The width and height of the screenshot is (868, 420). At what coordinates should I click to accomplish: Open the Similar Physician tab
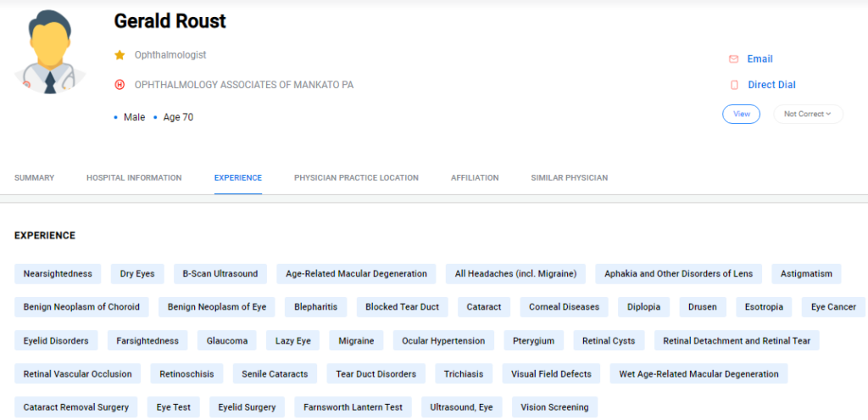[x=569, y=178]
